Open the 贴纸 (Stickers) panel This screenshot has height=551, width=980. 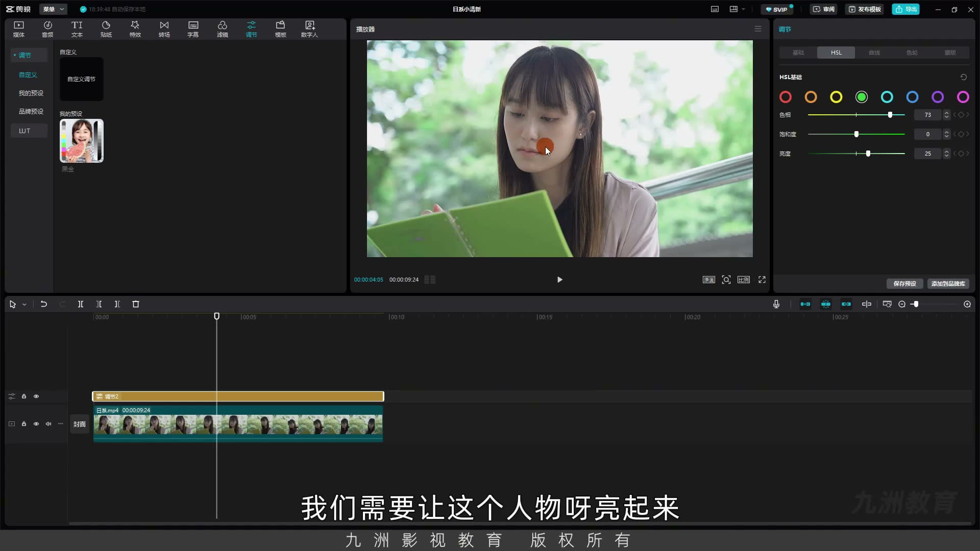106,29
